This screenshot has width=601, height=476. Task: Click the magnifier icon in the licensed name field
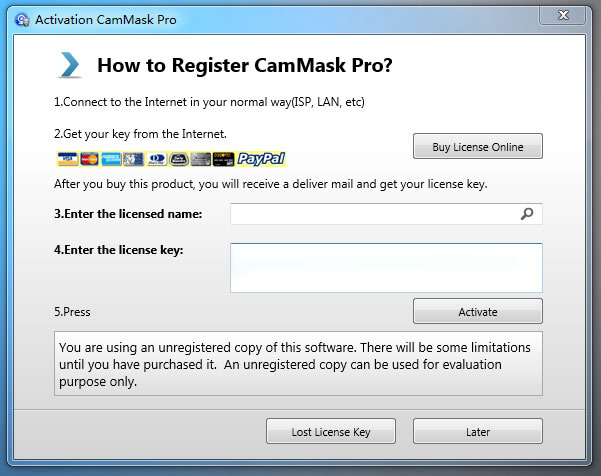[527, 213]
